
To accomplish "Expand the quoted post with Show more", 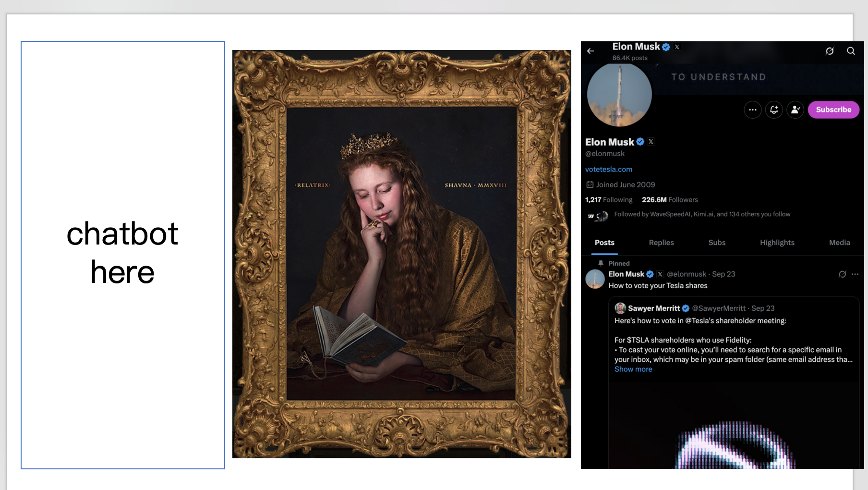I will pyautogui.click(x=633, y=369).
